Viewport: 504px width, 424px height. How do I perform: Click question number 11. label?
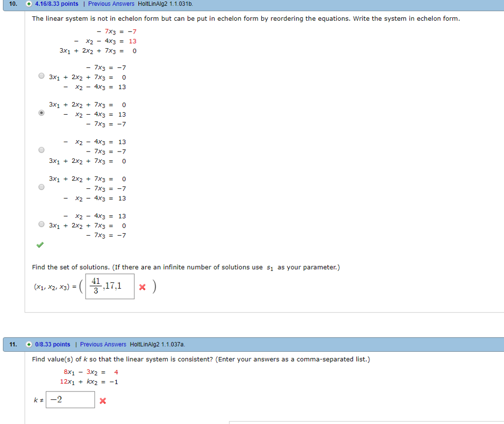[13, 344]
